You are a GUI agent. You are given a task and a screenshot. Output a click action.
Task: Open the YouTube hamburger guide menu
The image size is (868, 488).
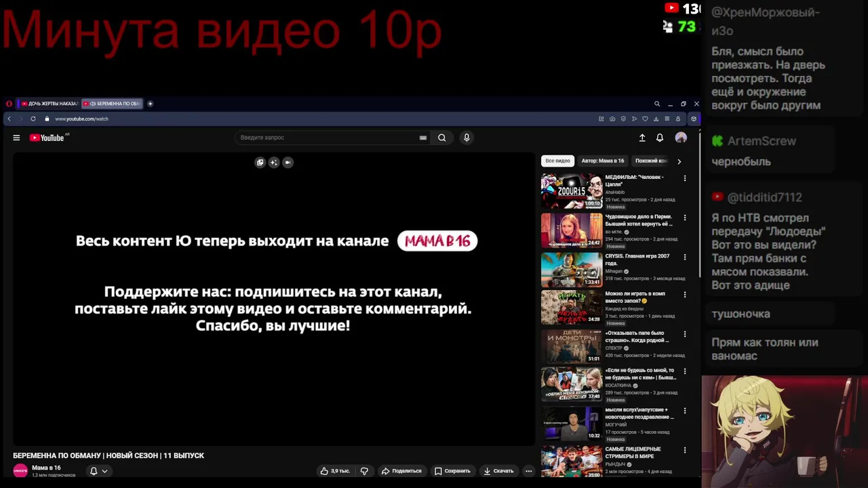[x=16, y=138]
